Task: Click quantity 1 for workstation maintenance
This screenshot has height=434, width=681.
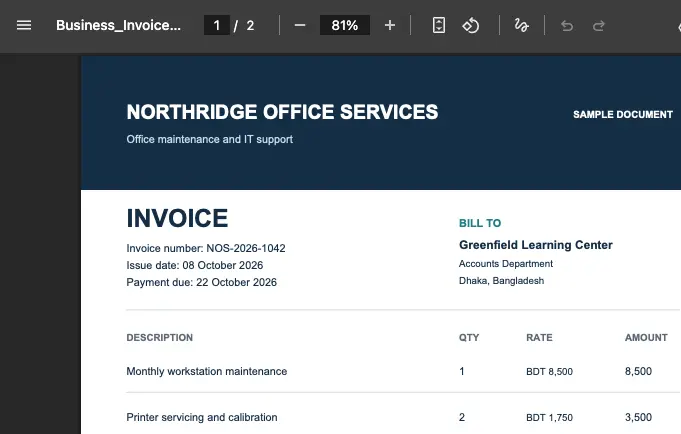Action: (x=462, y=371)
